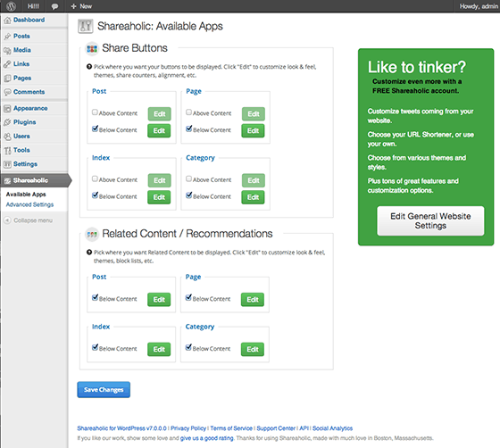Open the Social Analytics footer link
The image size is (500, 448).
click(332, 428)
